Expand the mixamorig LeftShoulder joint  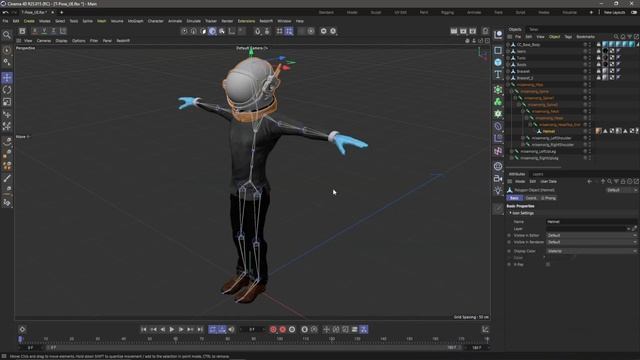click(523, 138)
